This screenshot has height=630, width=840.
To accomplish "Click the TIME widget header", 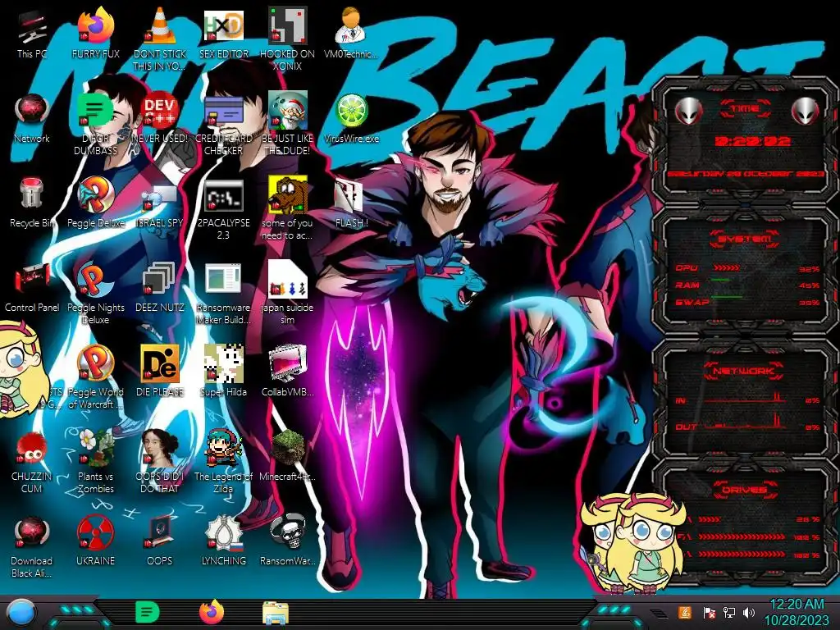I will [745, 109].
